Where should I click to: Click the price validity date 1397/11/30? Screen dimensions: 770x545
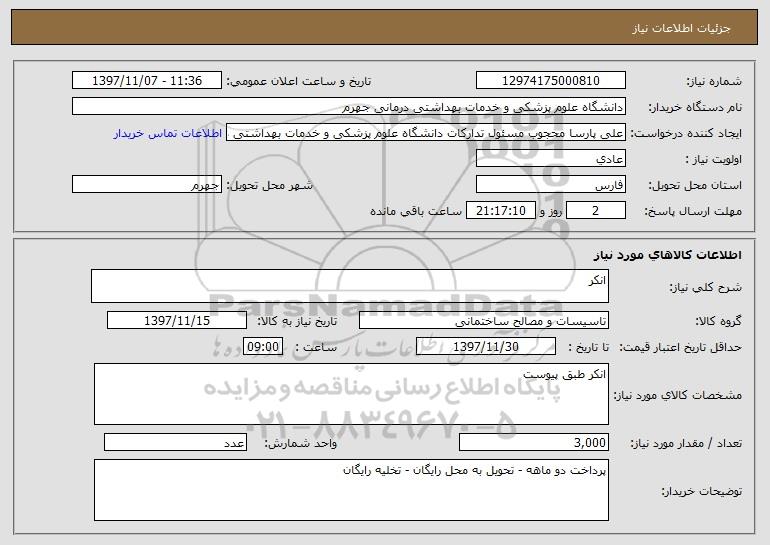tap(486, 347)
